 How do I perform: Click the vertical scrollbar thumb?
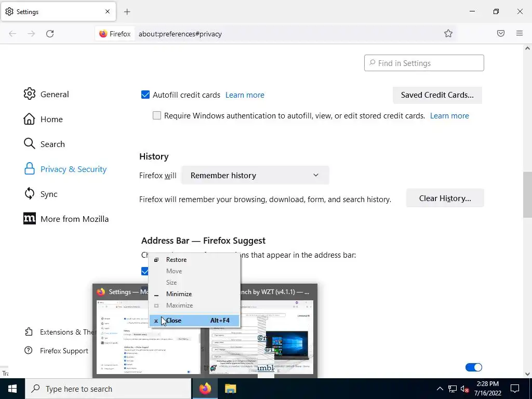(x=527, y=195)
